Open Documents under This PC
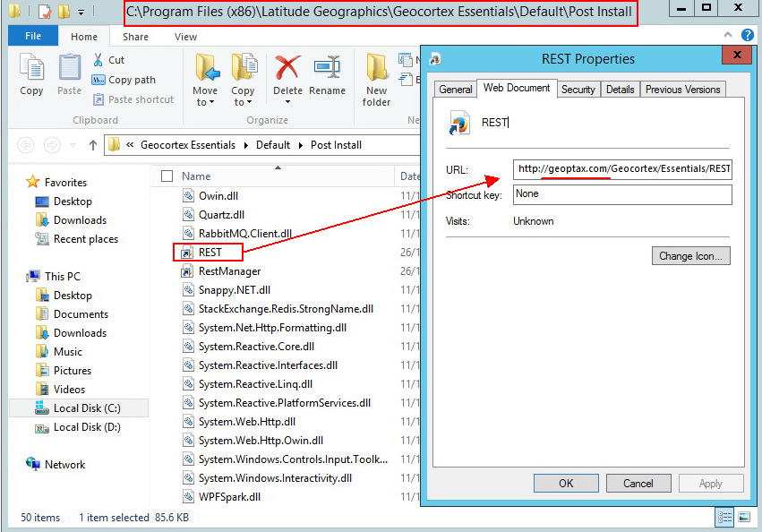This screenshot has height=532, width=762. point(81,314)
